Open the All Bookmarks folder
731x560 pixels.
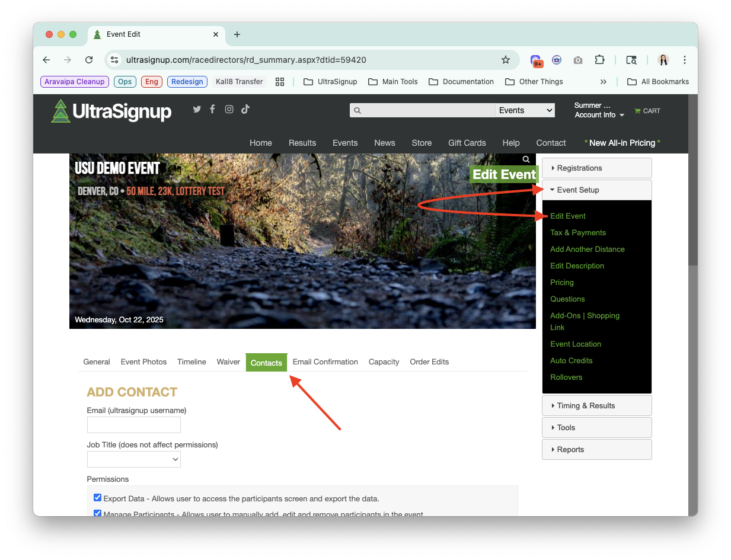[658, 82]
